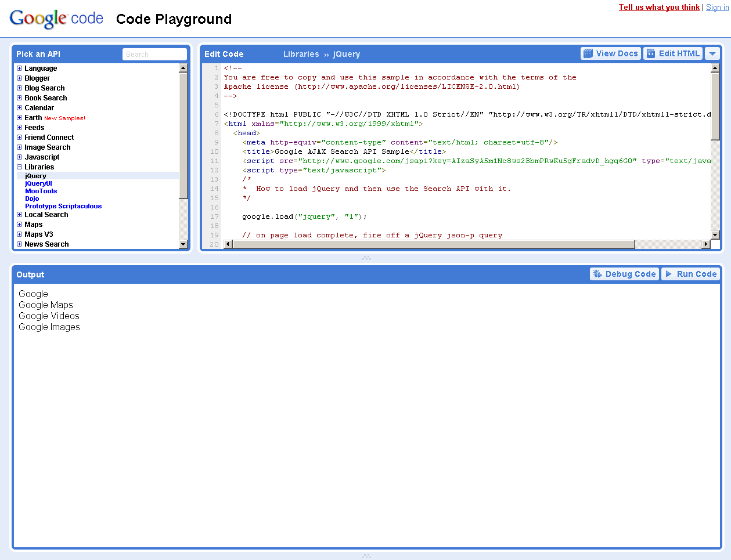The width and height of the screenshot is (731, 560).
Task: Collapse the Libraries tree node
Action: pyautogui.click(x=19, y=167)
